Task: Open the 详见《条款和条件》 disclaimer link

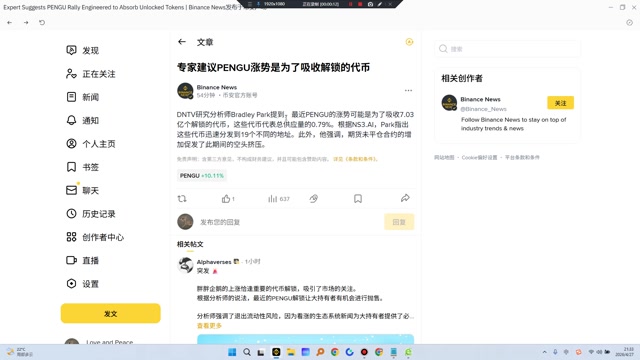Action: (x=355, y=159)
